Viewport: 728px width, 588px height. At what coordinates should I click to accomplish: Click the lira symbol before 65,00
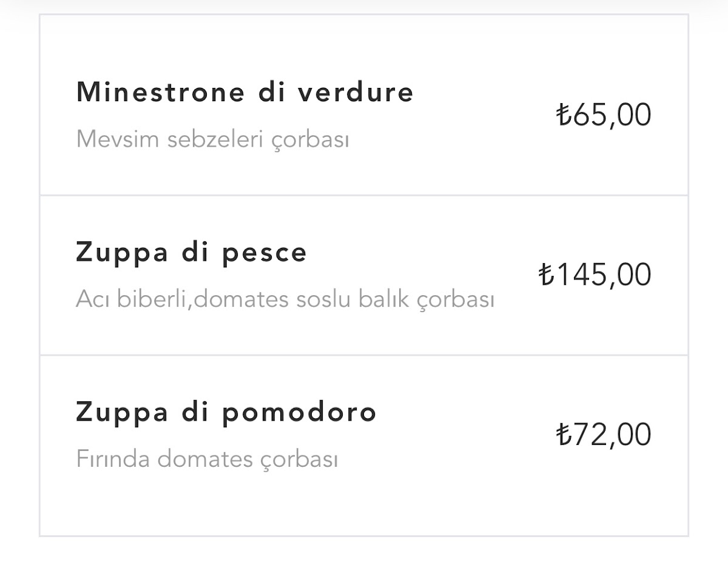point(564,115)
